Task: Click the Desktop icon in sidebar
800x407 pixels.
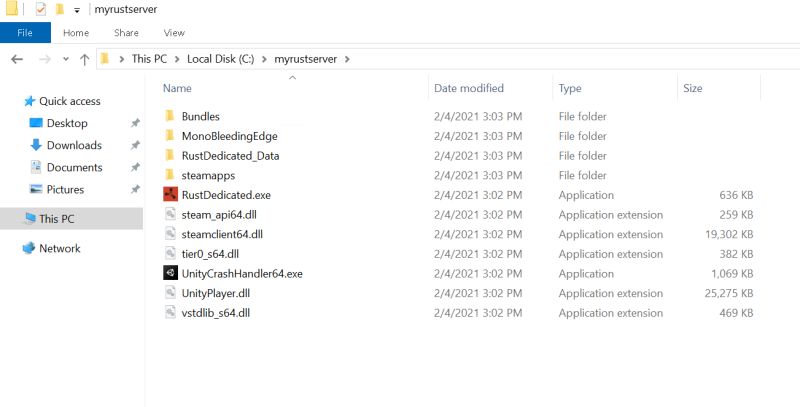Action: point(36,122)
